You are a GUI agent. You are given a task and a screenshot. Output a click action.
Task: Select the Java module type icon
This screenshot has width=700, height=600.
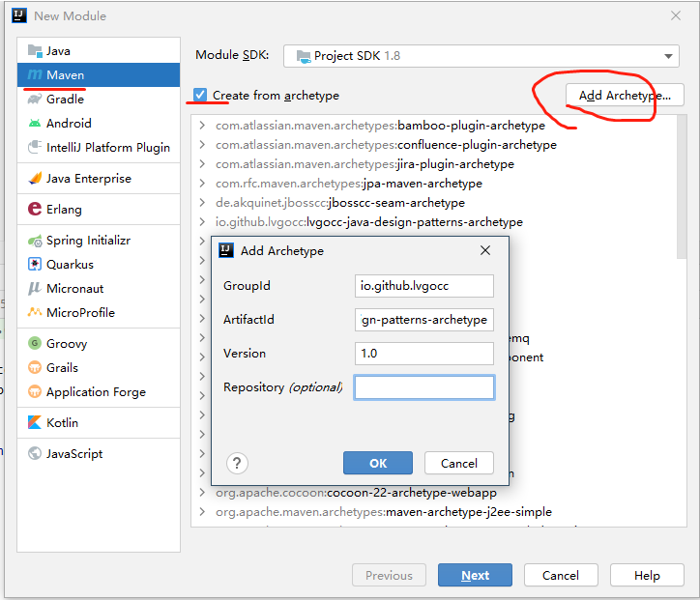[x=35, y=51]
